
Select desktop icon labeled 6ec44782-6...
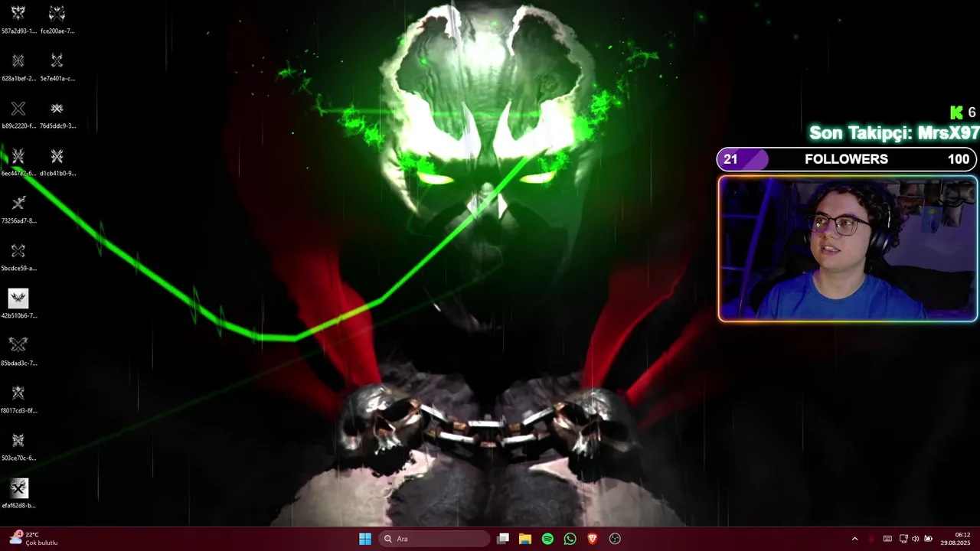point(18,161)
